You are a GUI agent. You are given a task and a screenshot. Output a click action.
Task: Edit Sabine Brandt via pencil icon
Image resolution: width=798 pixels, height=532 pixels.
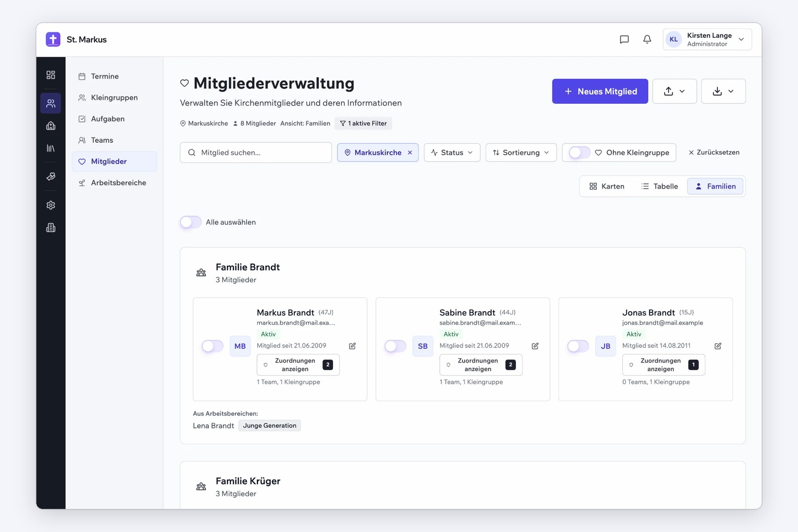535,346
